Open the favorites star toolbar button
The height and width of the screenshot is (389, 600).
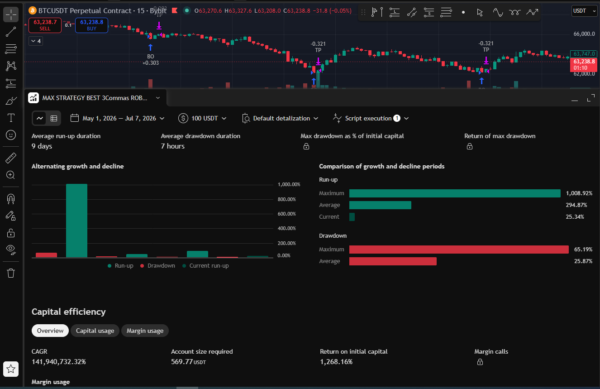pyautogui.click(x=11, y=369)
